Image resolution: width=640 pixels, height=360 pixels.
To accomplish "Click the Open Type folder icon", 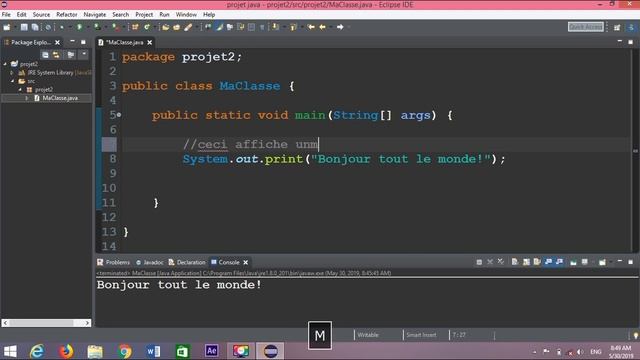I will (x=166, y=27).
